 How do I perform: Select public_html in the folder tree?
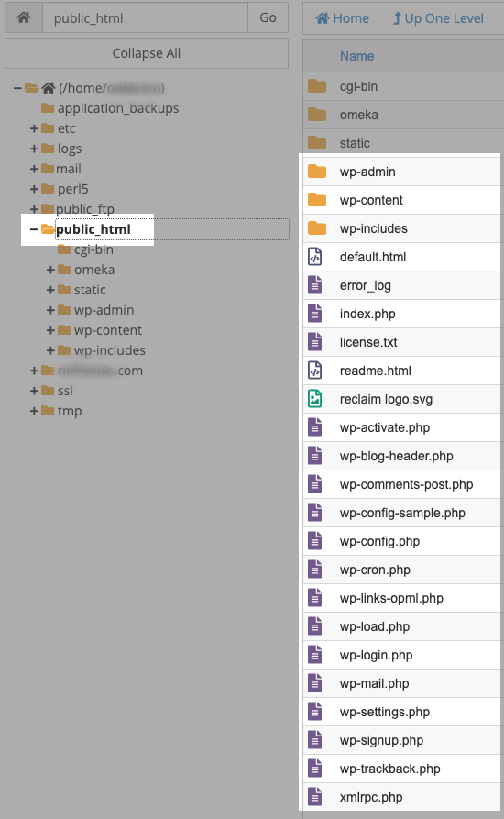point(93,229)
